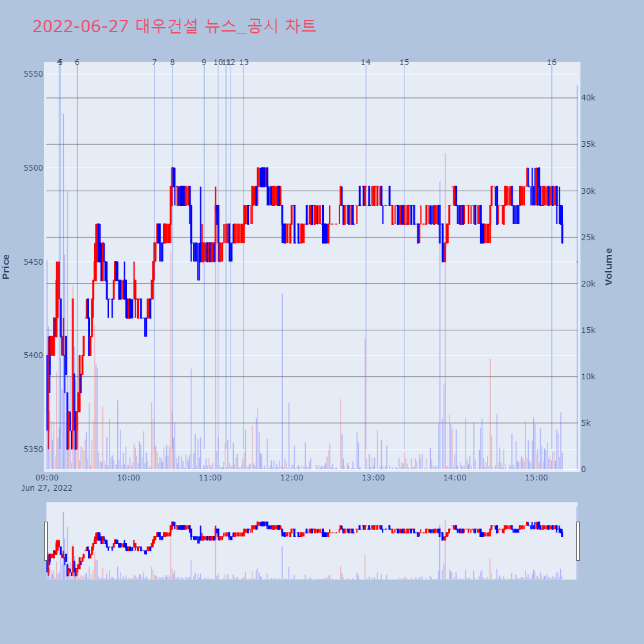Select news marker 14 at chart top
644x644 pixels.
[366, 62]
